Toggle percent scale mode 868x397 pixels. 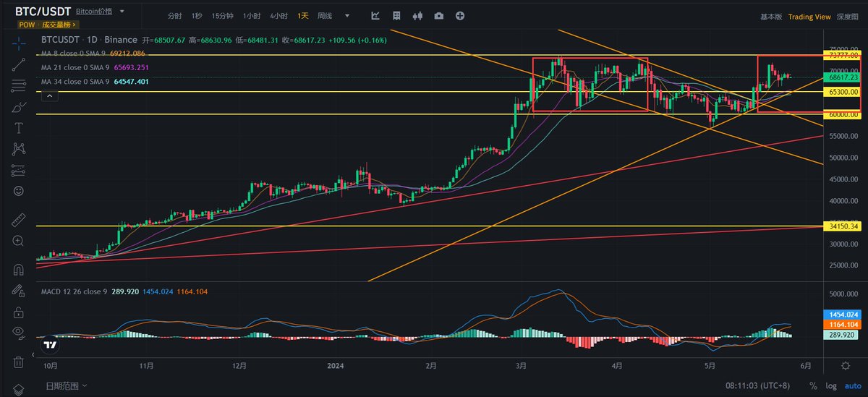coord(813,387)
